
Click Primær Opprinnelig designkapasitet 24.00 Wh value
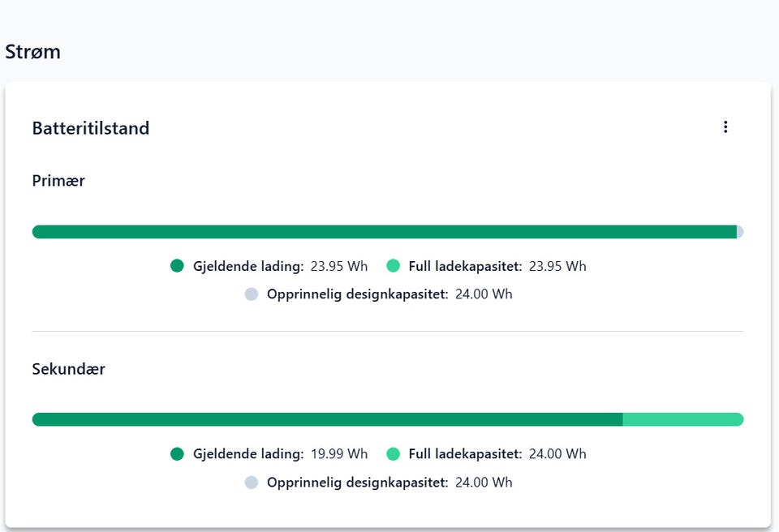pos(484,294)
